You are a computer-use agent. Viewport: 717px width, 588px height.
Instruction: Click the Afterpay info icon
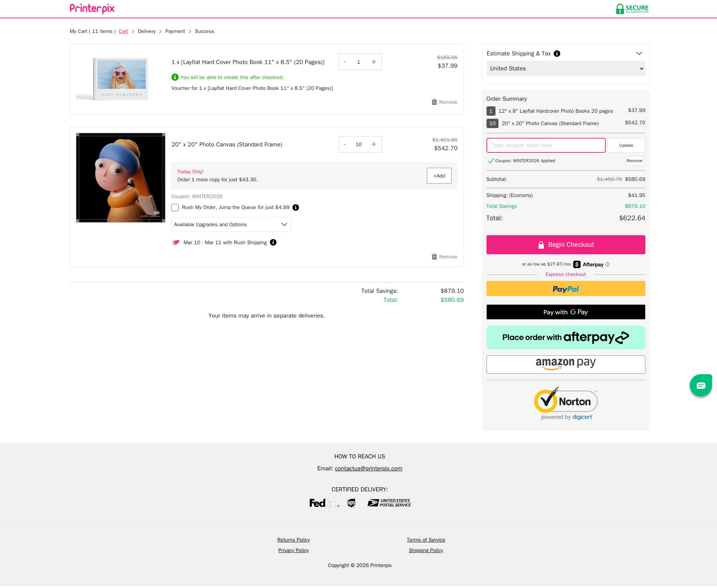[608, 264]
